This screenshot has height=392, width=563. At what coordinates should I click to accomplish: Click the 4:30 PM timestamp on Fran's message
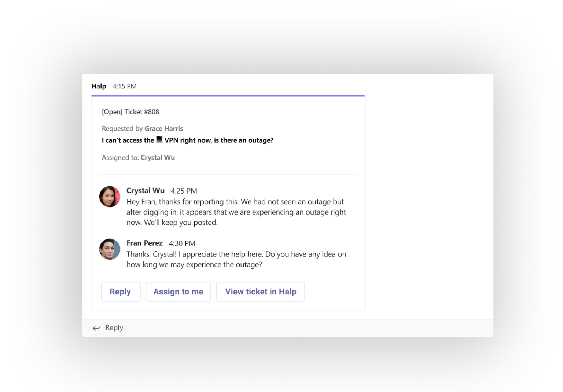coord(182,243)
